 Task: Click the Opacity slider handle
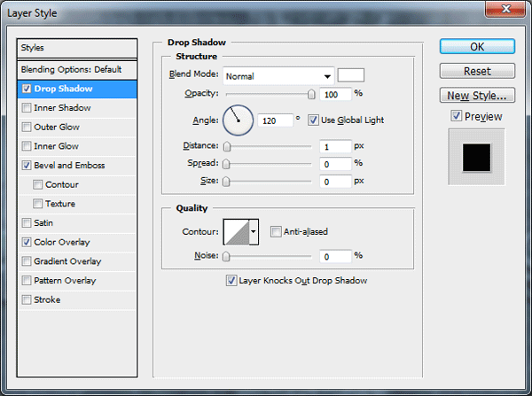click(311, 94)
